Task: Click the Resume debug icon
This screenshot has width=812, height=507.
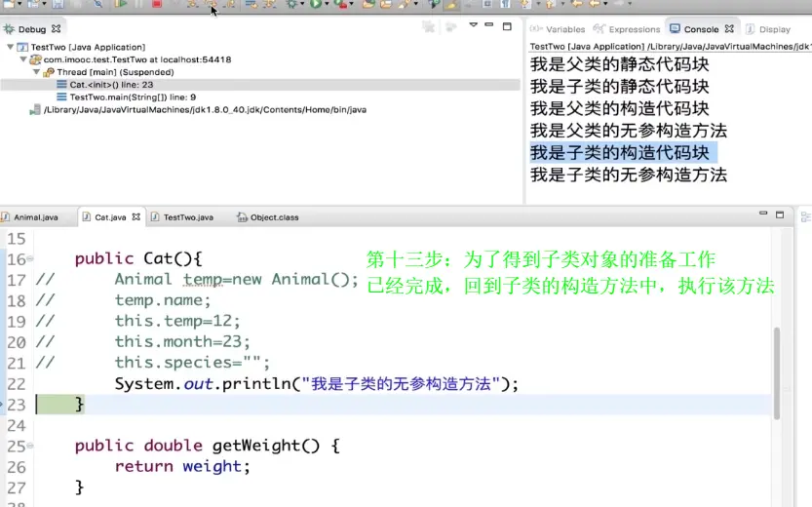Action: click(x=120, y=4)
